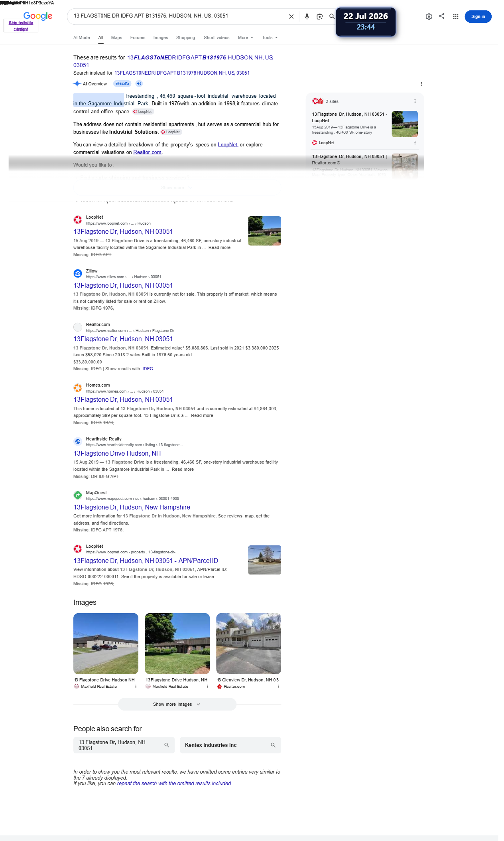Open three-dot menu for LoopNet source card

(415, 143)
